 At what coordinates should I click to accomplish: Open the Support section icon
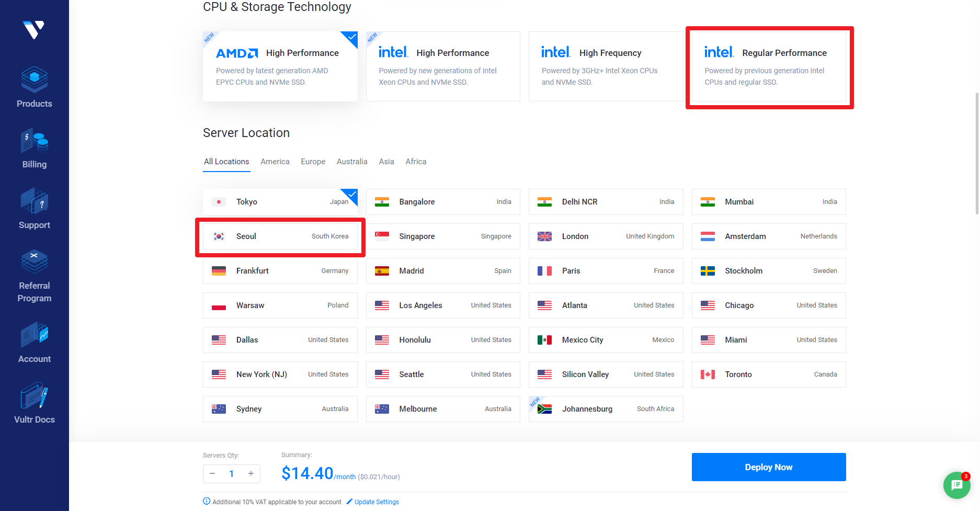click(35, 201)
